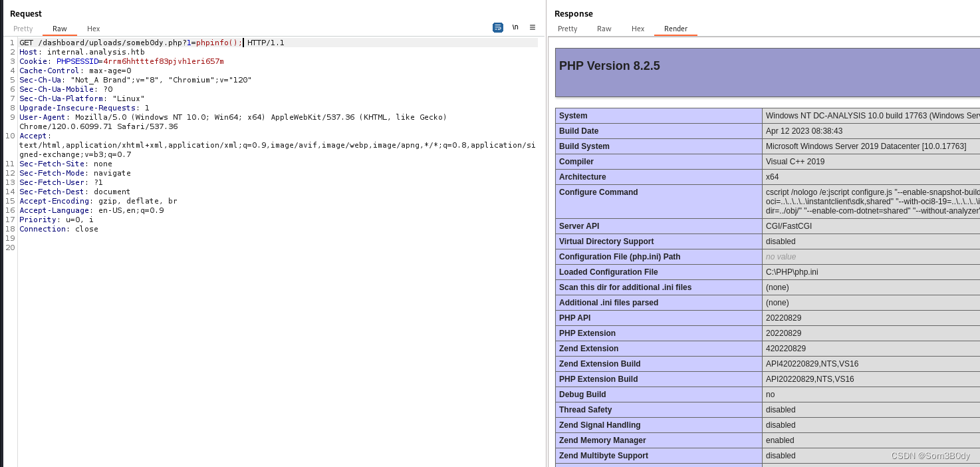Viewport: 980px width, 467px height.
Task: Click the Upgrade-Insecure-Requests header line
Action: 84,108
